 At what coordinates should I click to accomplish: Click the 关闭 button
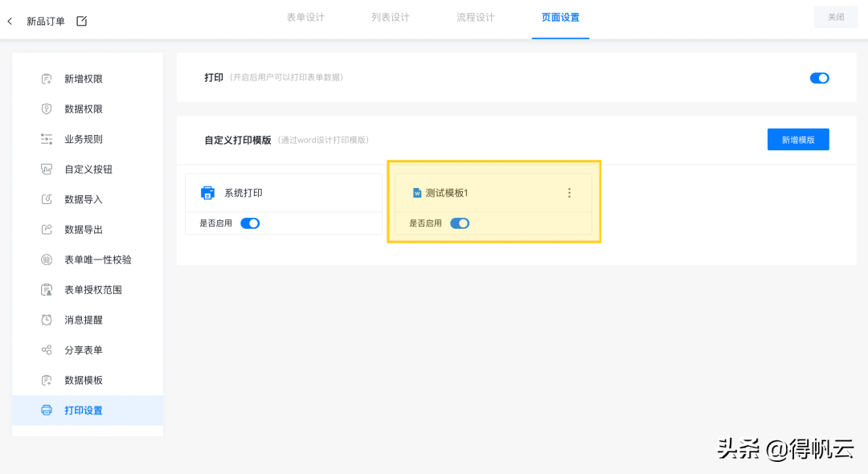point(836,17)
